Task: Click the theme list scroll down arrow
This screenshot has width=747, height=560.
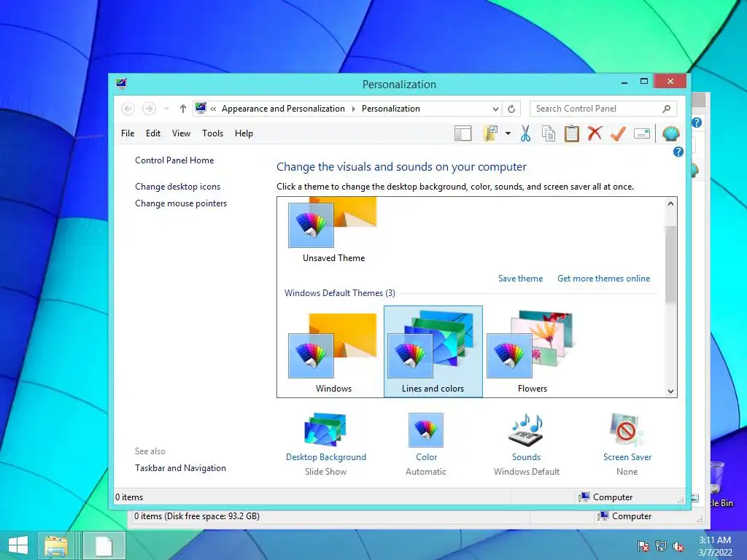Action: pyautogui.click(x=671, y=392)
